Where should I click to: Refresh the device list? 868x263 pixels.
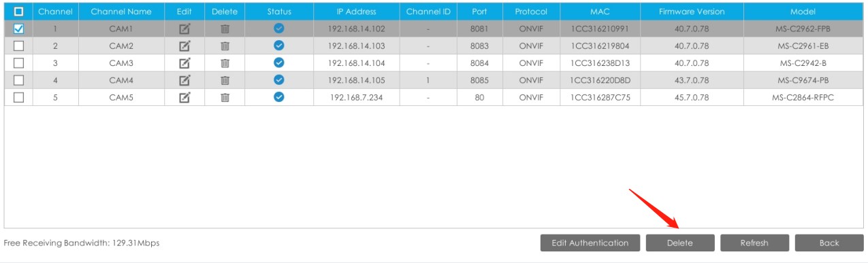(754, 243)
